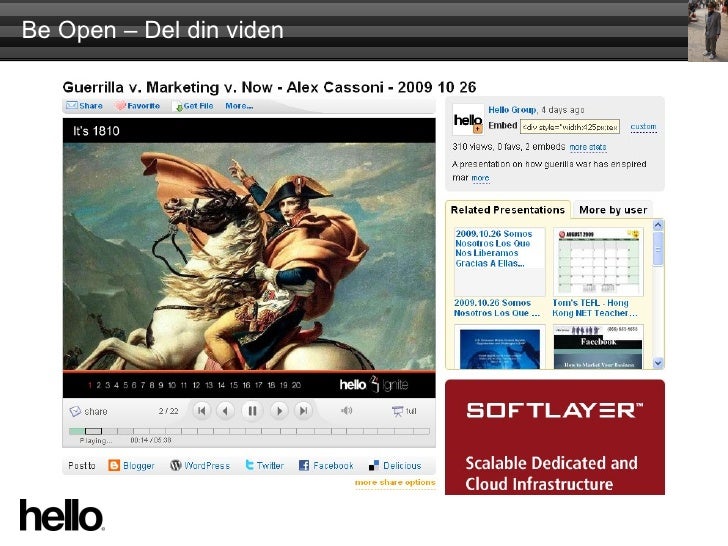This screenshot has width=728, height=546.
Task: Mute the audio with speaker icon
Action: (x=346, y=410)
